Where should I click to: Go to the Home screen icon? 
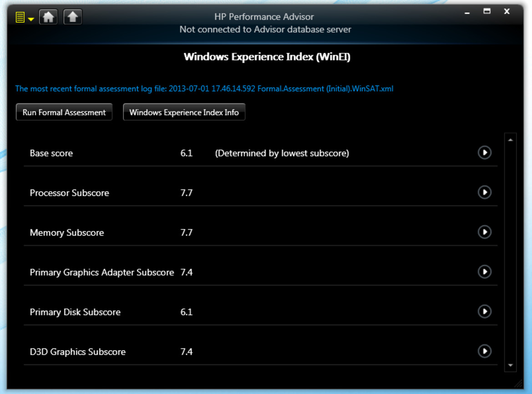pos(49,17)
